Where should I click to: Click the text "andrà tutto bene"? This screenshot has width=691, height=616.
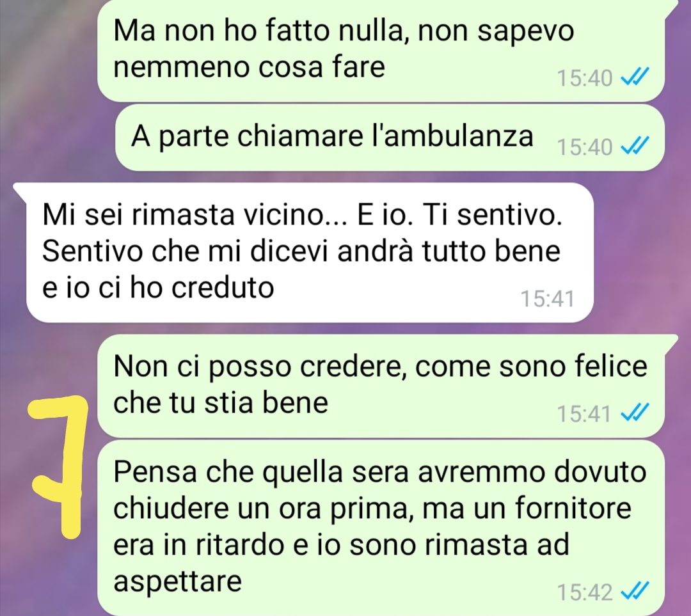(x=449, y=251)
